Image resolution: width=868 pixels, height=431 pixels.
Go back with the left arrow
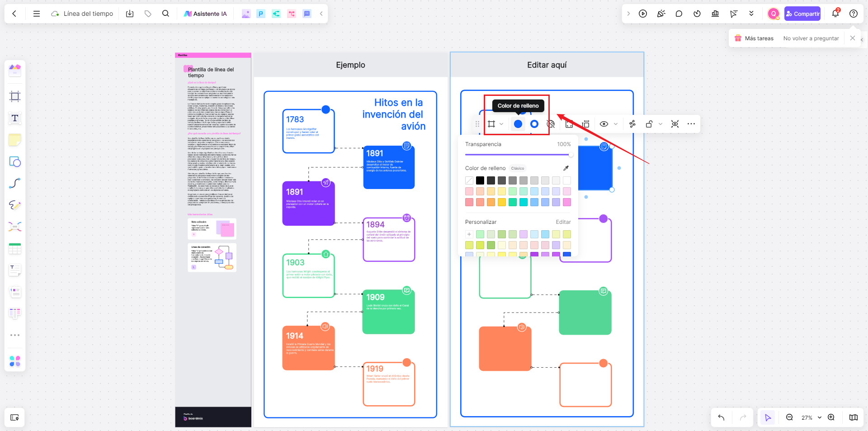tap(14, 14)
